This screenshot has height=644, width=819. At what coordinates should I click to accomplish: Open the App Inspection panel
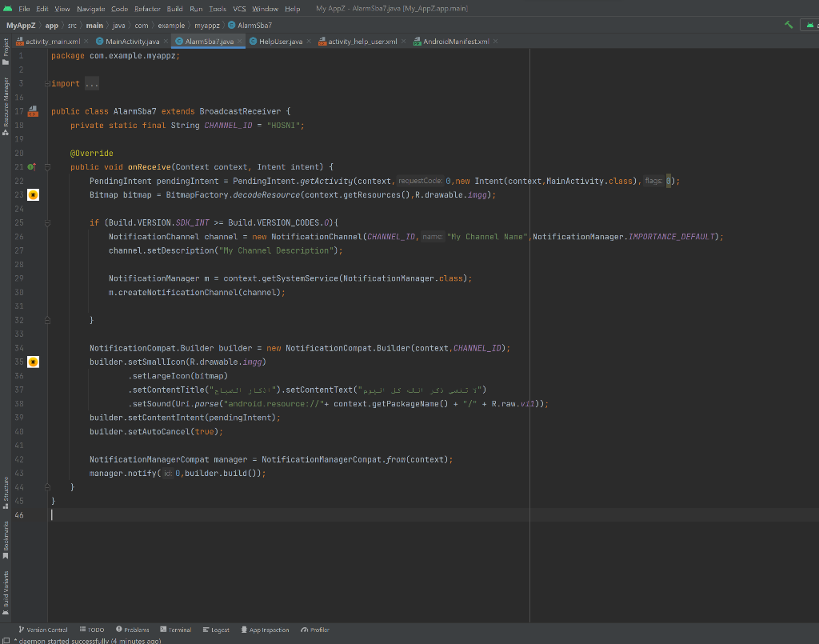point(265,630)
